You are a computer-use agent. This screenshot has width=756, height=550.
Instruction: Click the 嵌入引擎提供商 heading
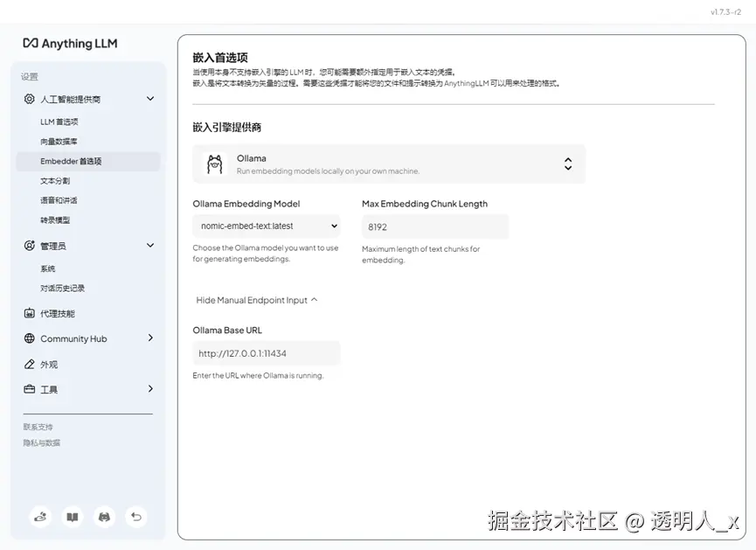(x=227, y=128)
